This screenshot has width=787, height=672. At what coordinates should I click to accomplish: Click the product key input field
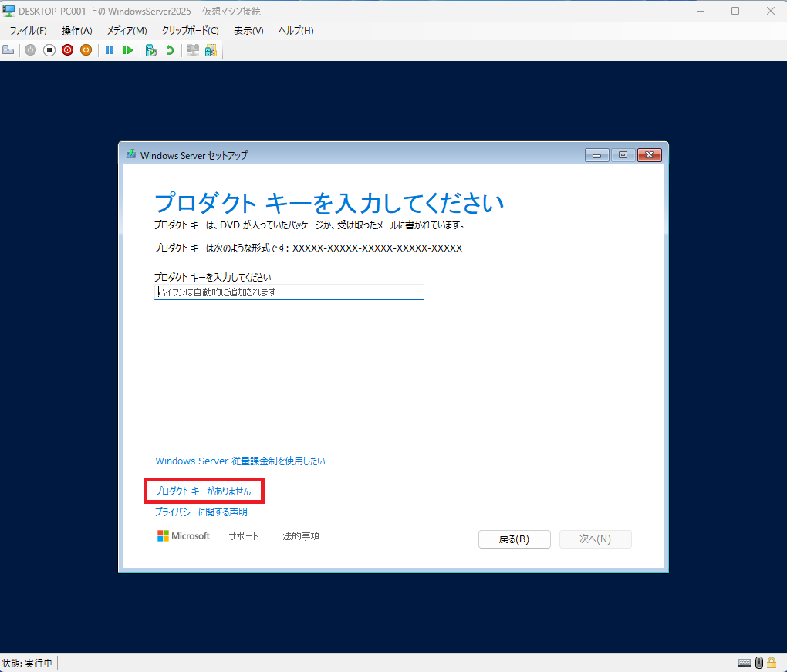[289, 292]
